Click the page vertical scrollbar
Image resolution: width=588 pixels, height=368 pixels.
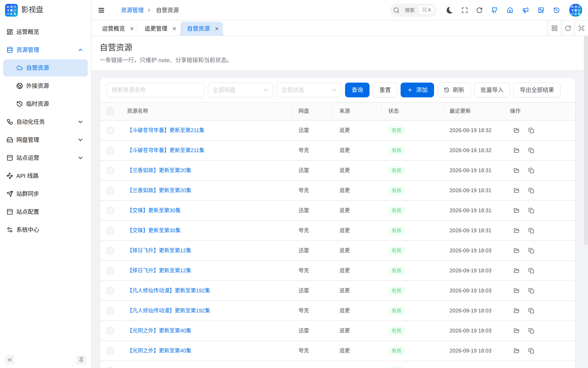pos(586,141)
